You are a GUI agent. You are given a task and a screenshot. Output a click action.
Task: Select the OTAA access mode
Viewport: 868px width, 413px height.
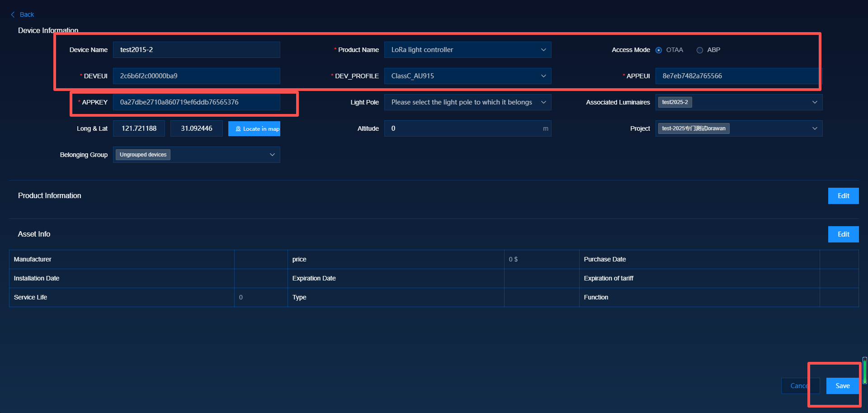point(659,50)
